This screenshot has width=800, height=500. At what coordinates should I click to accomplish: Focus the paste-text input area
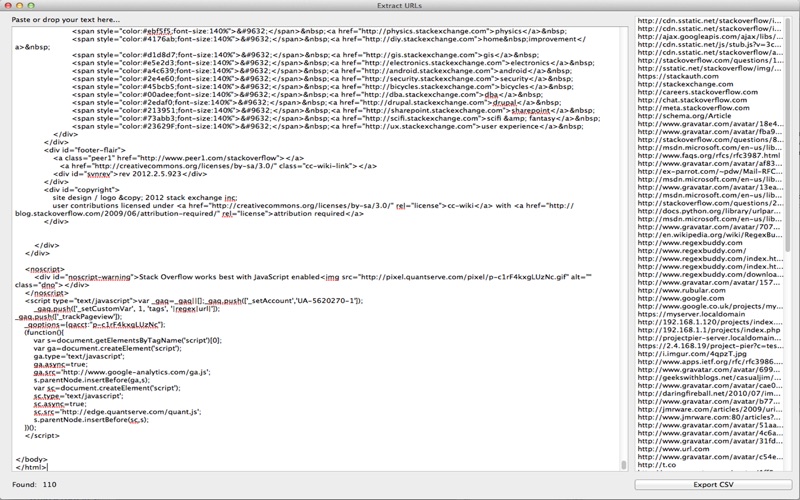316,249
